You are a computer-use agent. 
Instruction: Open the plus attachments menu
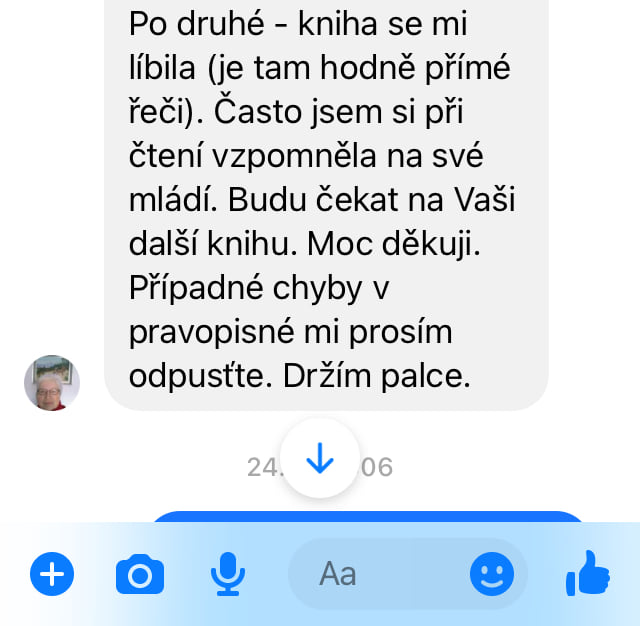[x=52, y=574]
